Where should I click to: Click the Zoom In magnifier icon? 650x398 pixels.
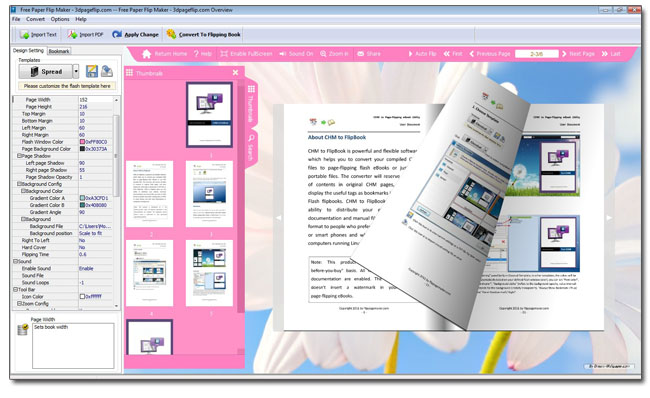323,54
